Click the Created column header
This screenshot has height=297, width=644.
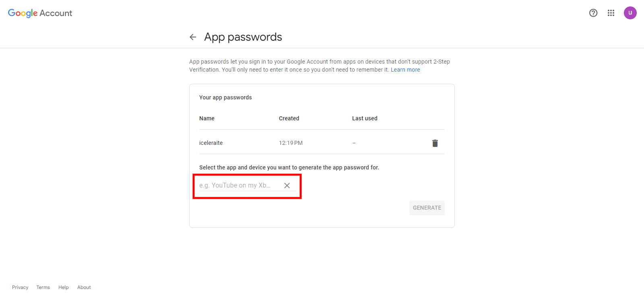coord(289,118)
